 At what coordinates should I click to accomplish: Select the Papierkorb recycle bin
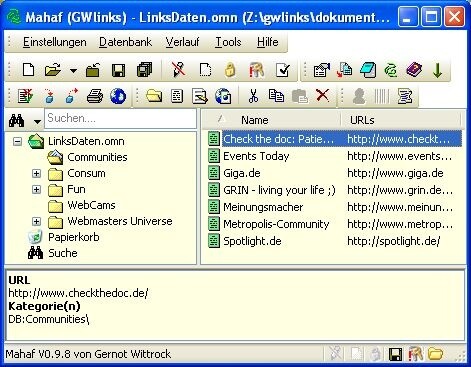point(74,237)
